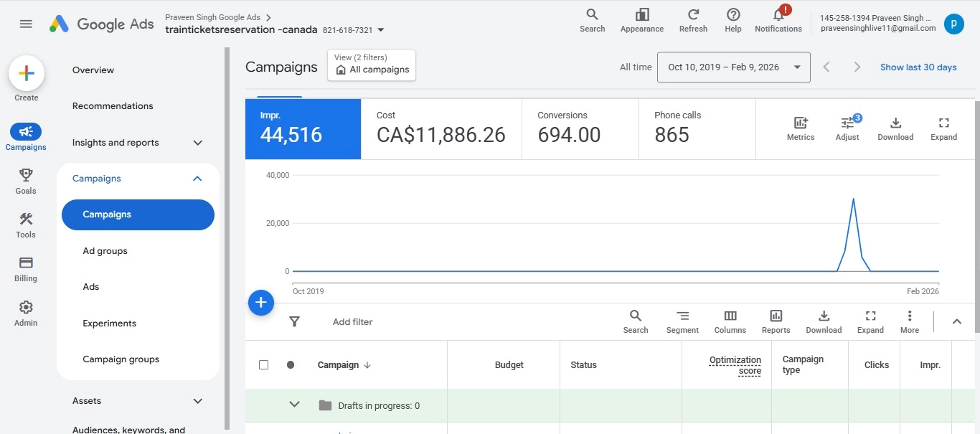
Task: Tick the select-all campaigns checkbox
Action: tap(263, 364)
